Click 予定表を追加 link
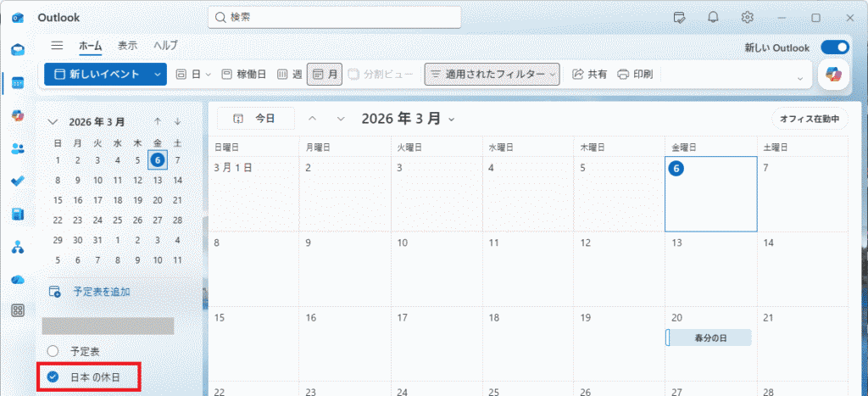 (100, 292)
